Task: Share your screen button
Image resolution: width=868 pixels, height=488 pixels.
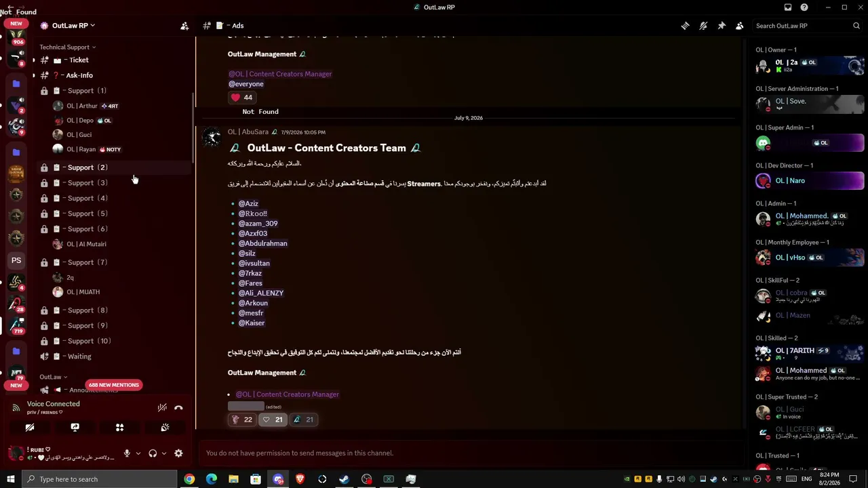Action: click(75, 428)
